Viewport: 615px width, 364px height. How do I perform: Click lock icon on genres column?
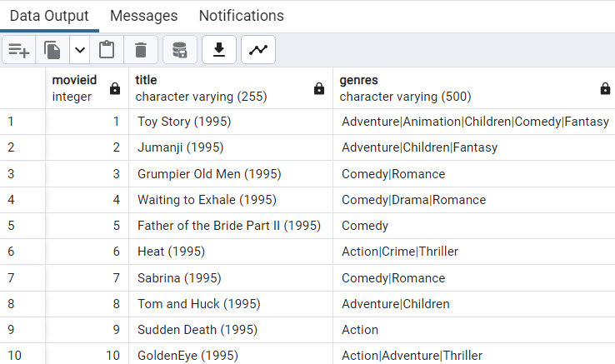coord(605,88)
